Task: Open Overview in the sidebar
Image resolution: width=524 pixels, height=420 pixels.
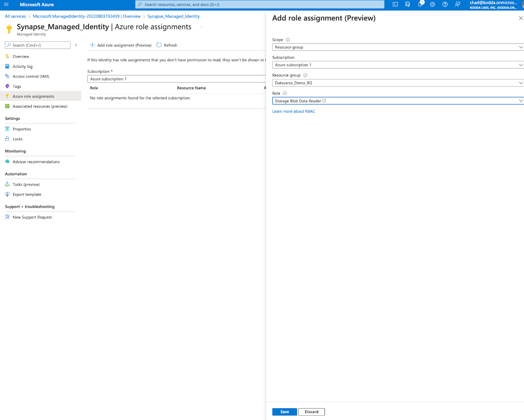Action: click(21, 57)
